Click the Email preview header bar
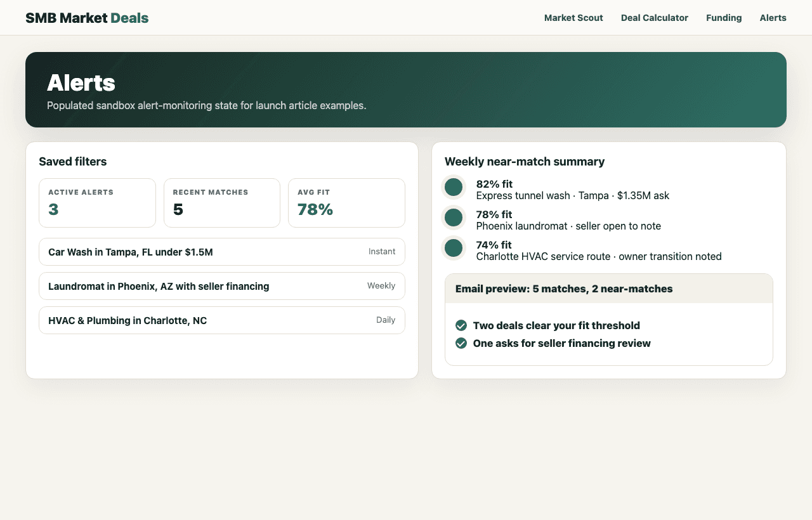 609,289
